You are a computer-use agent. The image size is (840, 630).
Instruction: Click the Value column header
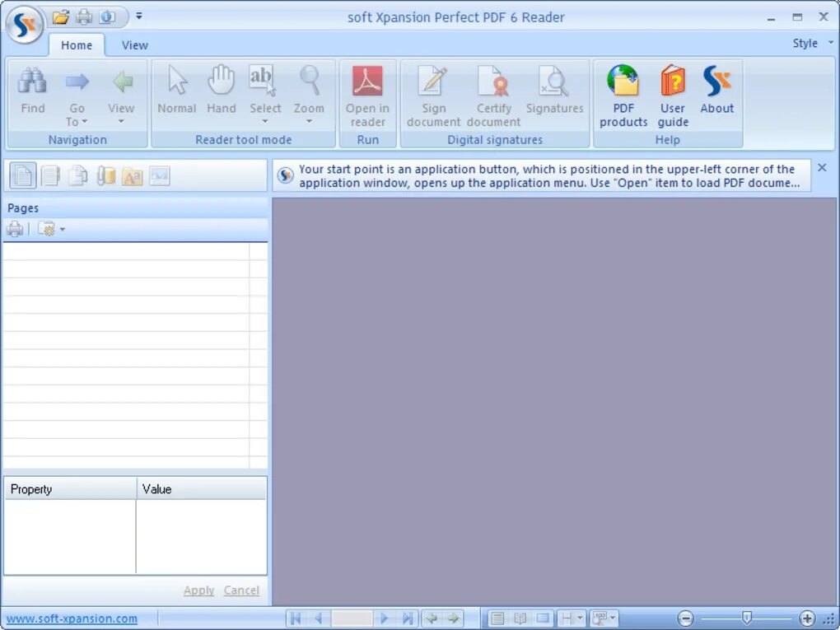(202, 488)
